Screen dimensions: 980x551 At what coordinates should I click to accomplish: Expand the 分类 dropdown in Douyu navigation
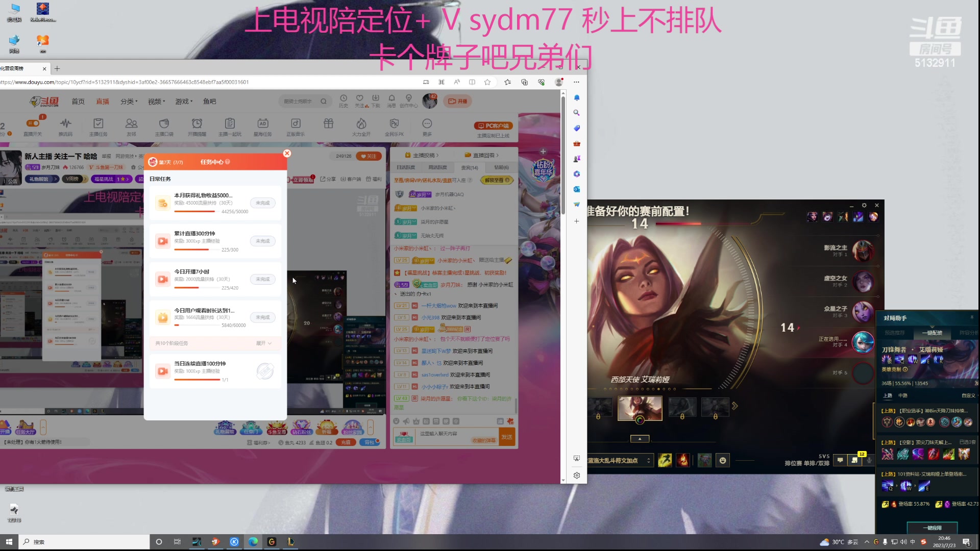tap(129, 101)
